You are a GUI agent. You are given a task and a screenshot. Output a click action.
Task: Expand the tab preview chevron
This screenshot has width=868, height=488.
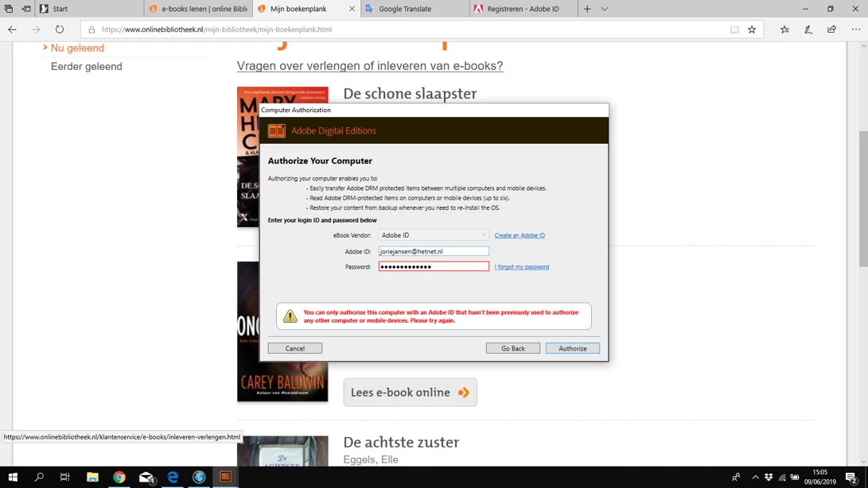(x=605, y=9)
